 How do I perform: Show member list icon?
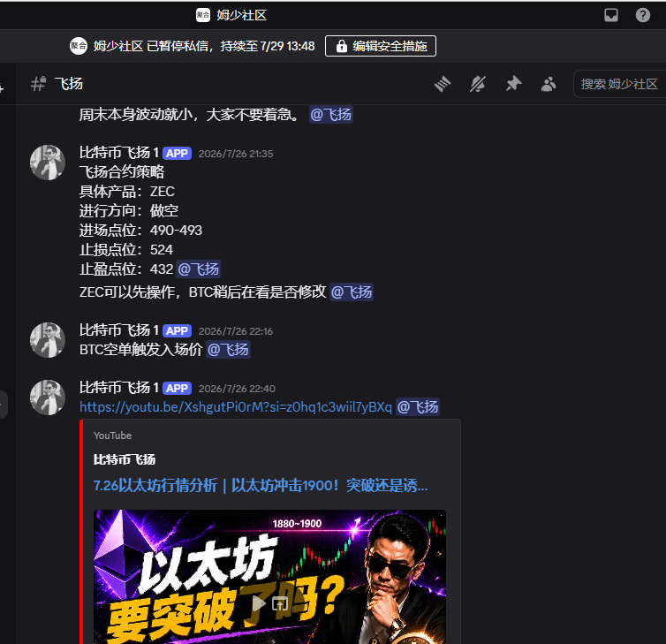coord(549,84)
